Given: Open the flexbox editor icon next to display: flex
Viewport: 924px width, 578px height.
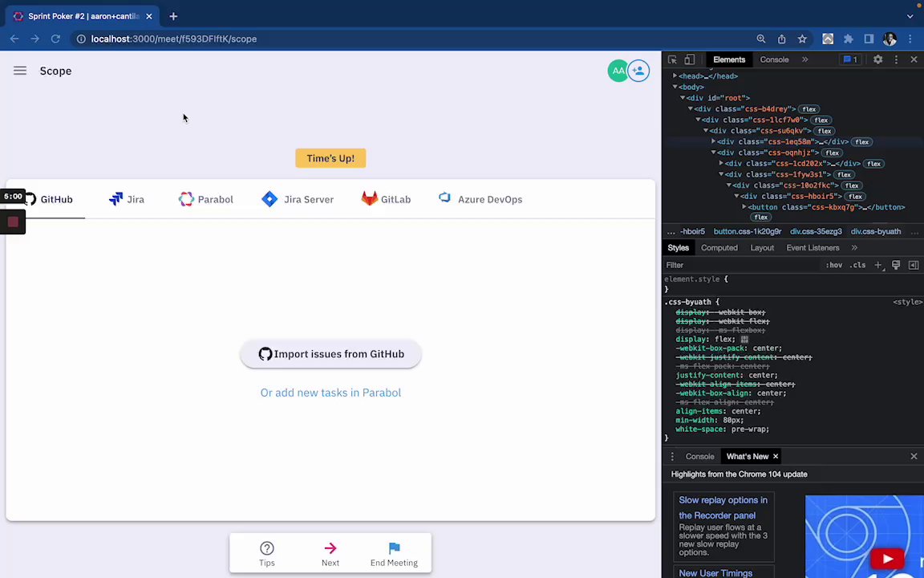Looking at the screenshot, I should [x=744, y=339].
